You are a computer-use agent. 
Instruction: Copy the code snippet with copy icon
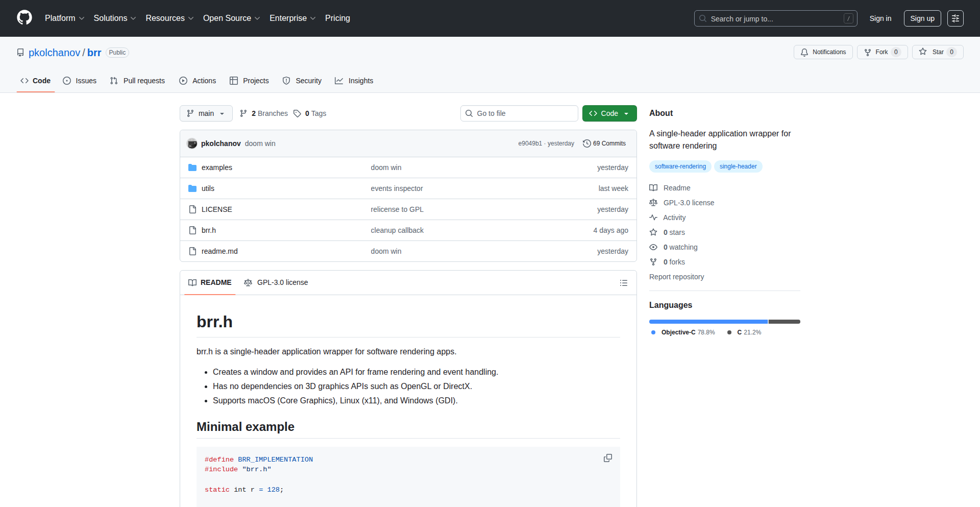click(x=607, y=458)
